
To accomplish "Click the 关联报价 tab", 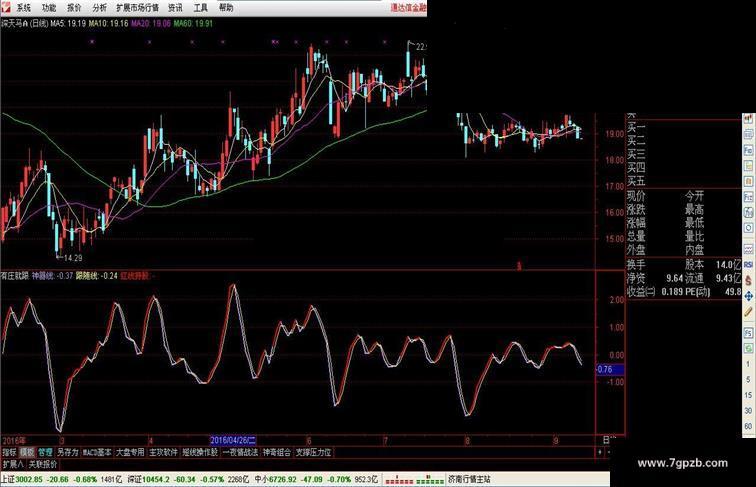I will tap(43, 464).
